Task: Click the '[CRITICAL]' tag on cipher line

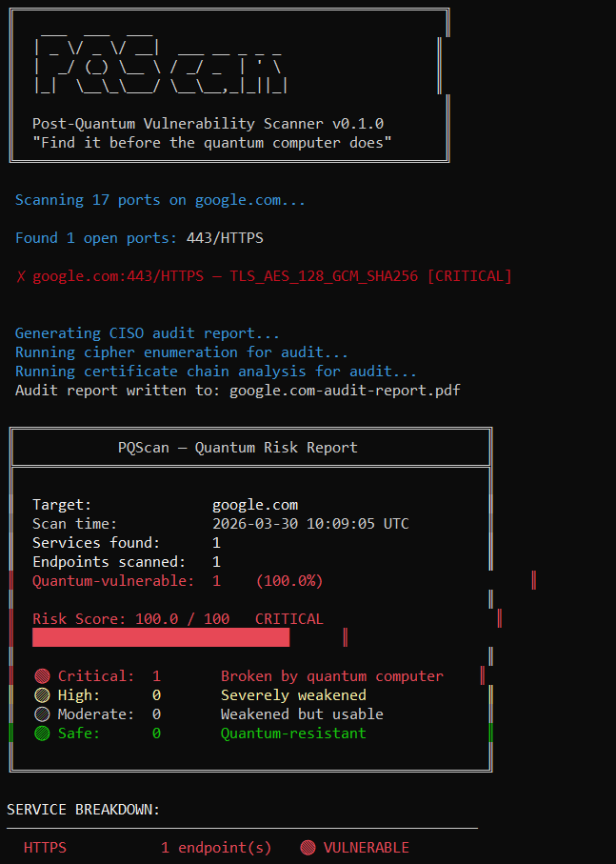Action: click(x=469, y=276)
